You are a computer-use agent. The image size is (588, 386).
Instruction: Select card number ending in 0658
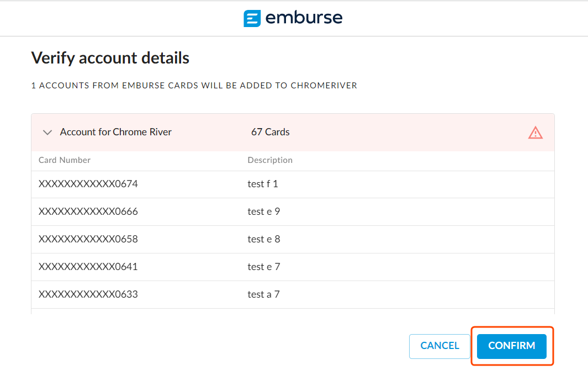[88, 240]
